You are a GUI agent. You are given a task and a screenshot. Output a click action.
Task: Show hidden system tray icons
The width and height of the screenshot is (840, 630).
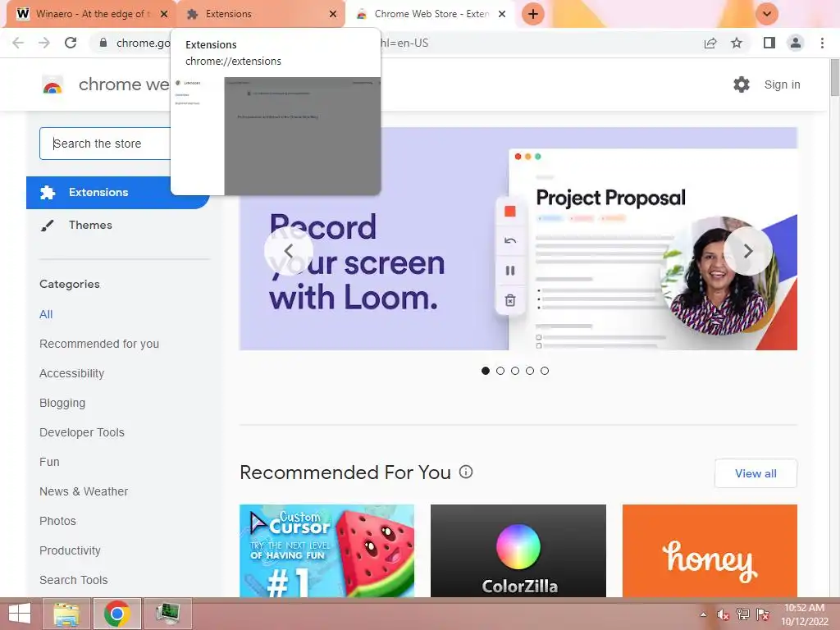click(703, 614)
